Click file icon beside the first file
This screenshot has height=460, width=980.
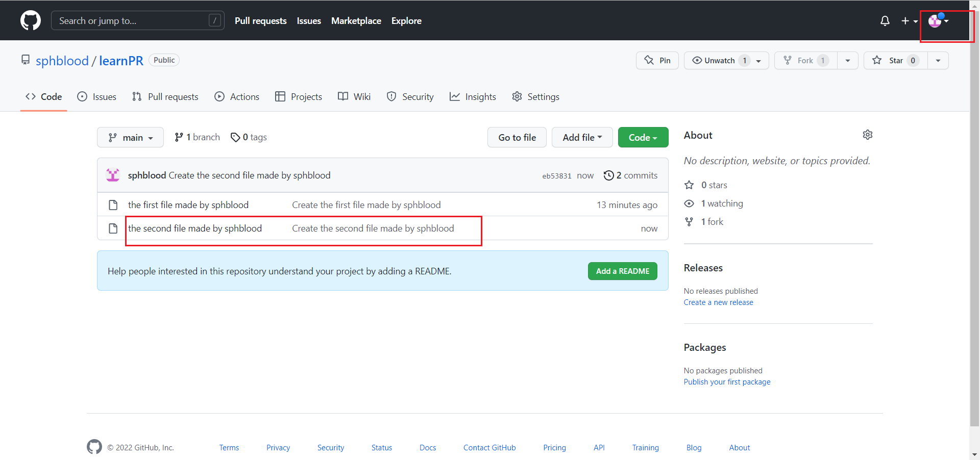[x=113, y=205]
